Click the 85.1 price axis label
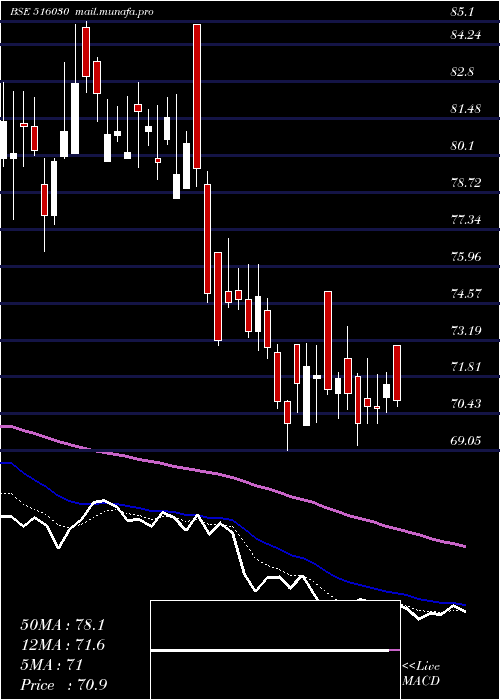This screenshot has width=500, height=700. (x=462, y=12)
